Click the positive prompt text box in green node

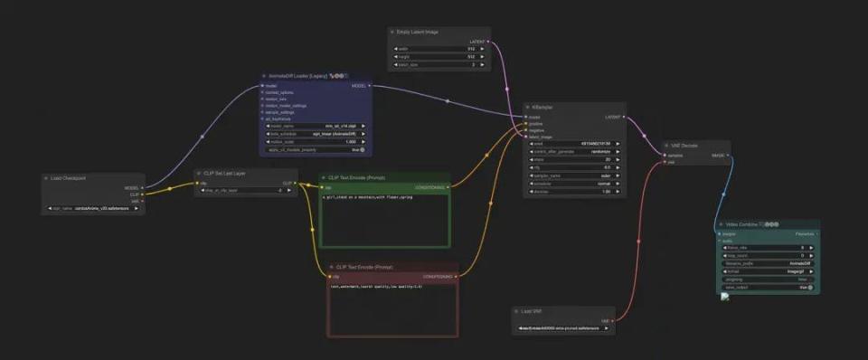point(385,220)
